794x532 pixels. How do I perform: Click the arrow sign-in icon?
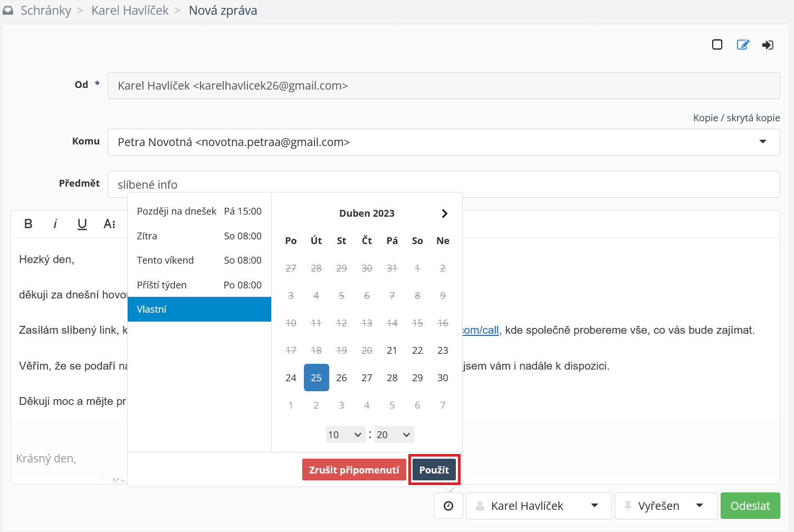click(768, 45)
